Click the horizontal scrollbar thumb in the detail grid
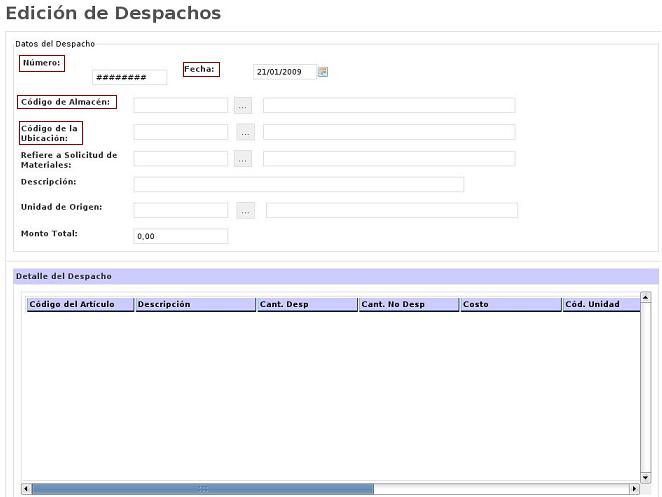This screenshot has height=497, width=662. click(x=203, y=489)
